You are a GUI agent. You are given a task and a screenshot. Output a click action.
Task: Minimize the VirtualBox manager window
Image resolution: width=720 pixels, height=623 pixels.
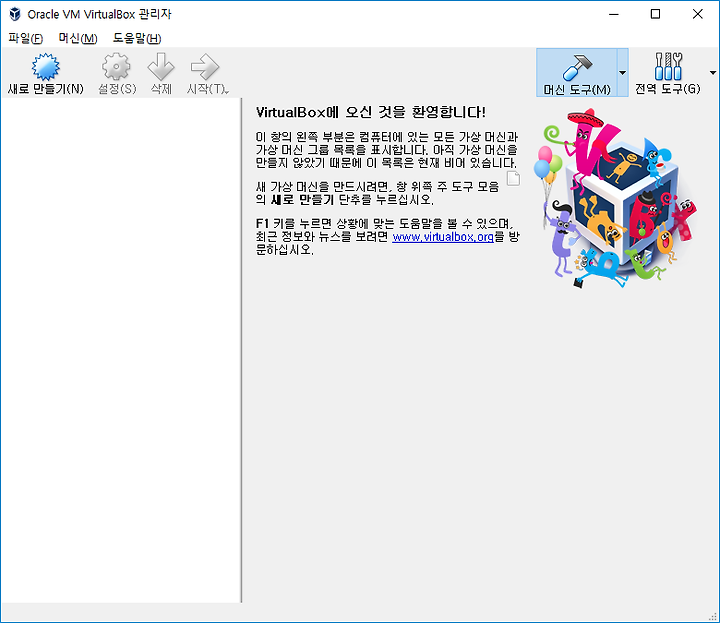613,14
